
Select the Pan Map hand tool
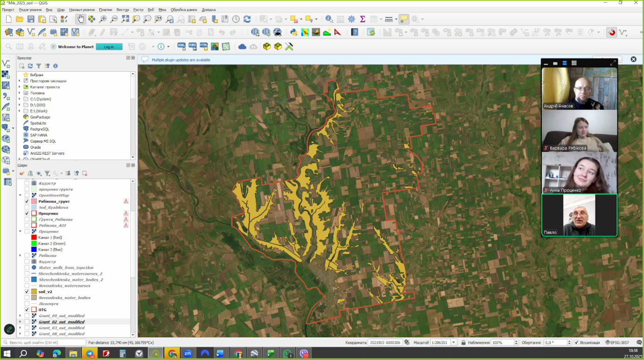[x=80, y=19]
